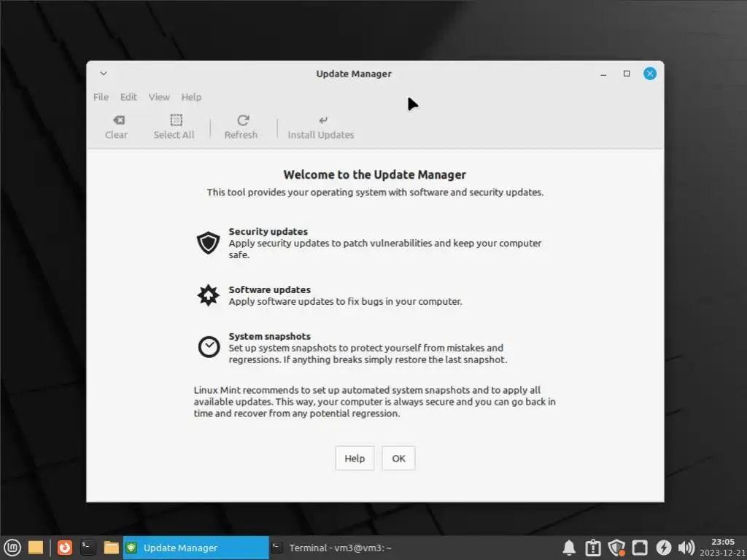
Task: Minimize the Update Manager window
Action: pyautogui.click(x=603, y=74)
